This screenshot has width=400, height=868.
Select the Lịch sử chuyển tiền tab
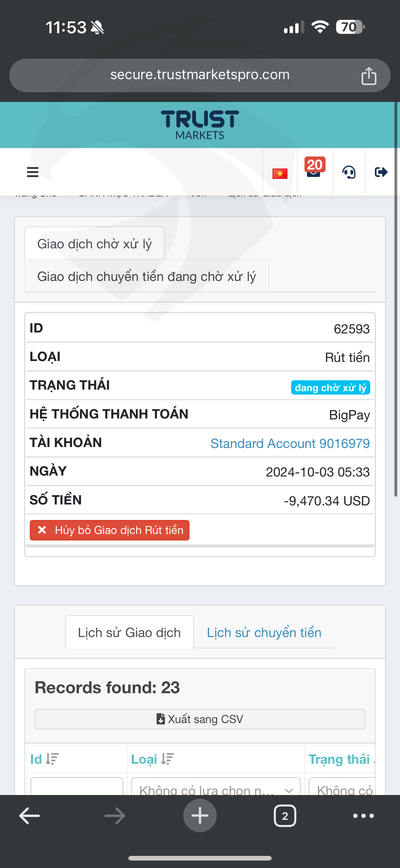[264, 632]
